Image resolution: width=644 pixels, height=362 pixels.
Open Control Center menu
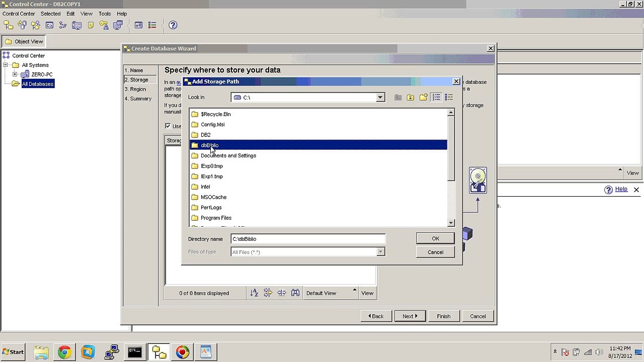pos(19,14)
